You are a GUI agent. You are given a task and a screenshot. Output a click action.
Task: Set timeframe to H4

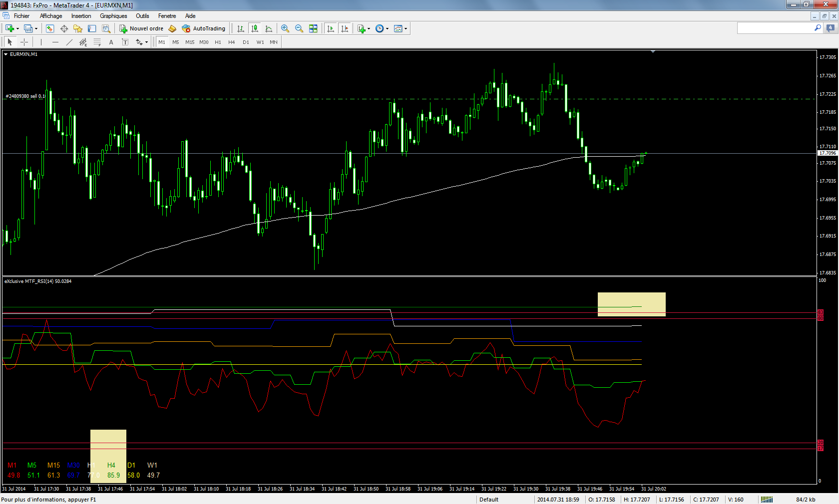click(232, 42)
